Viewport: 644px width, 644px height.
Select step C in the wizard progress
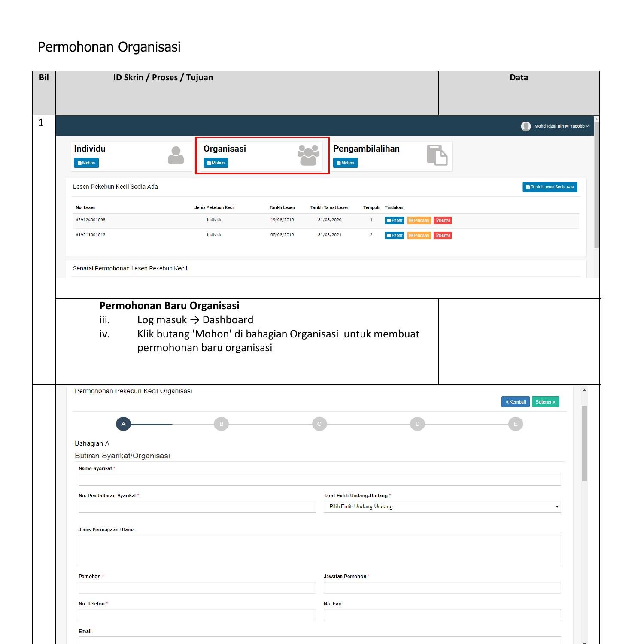pos(319,424)
